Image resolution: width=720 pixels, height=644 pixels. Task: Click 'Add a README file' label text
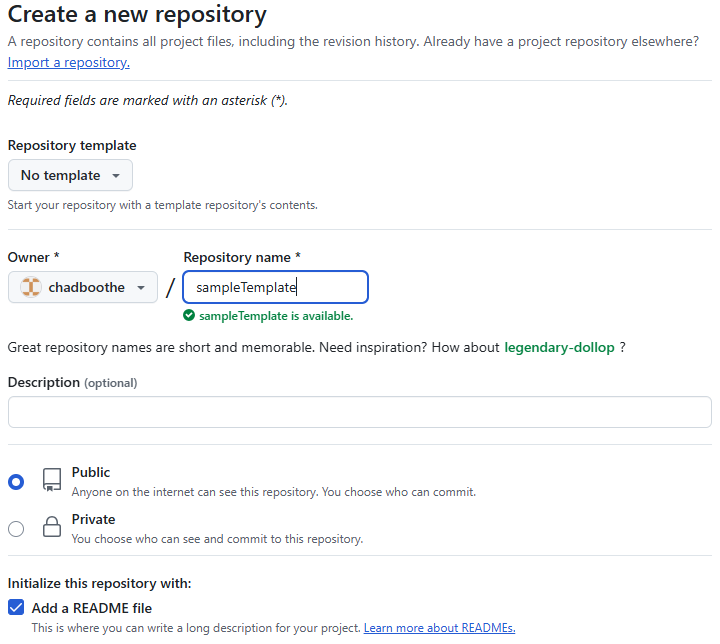coord(92,608)
